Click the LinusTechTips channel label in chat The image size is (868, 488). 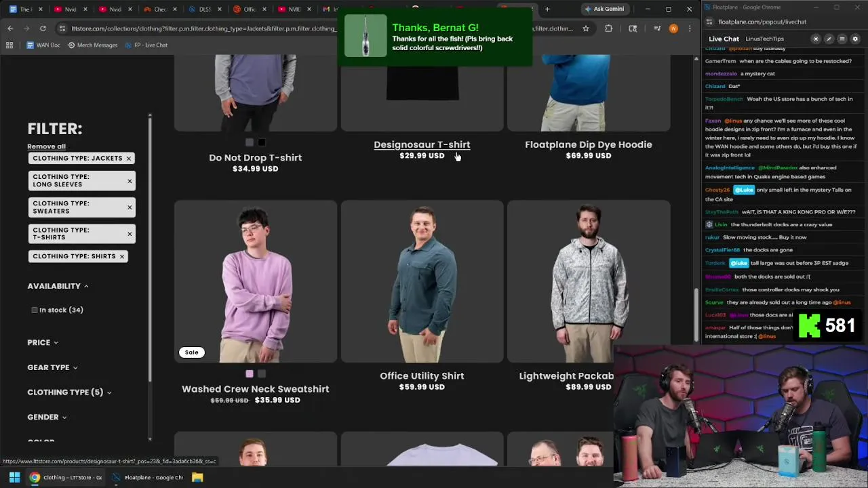click(764, 39)
